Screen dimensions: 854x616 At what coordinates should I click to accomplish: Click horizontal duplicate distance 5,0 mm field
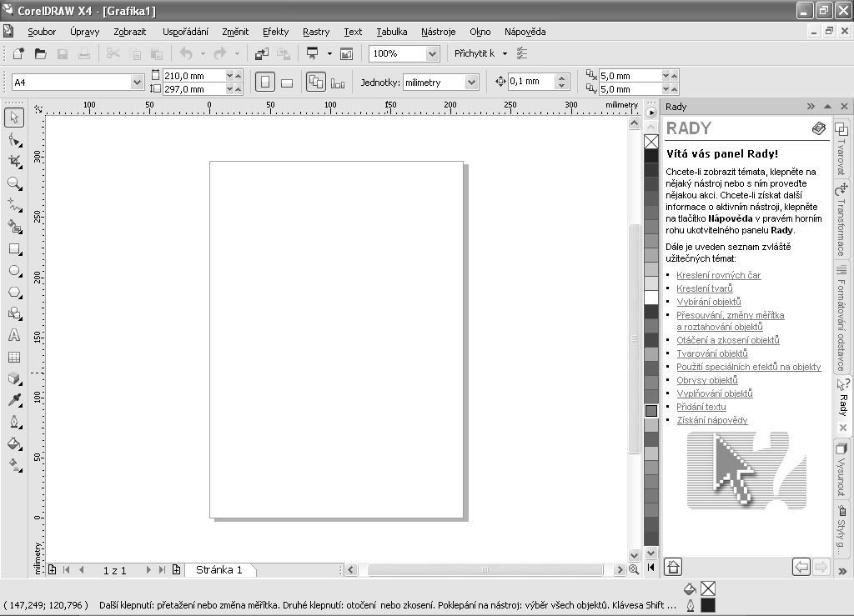pyautogui.click(x=630, y=76)
